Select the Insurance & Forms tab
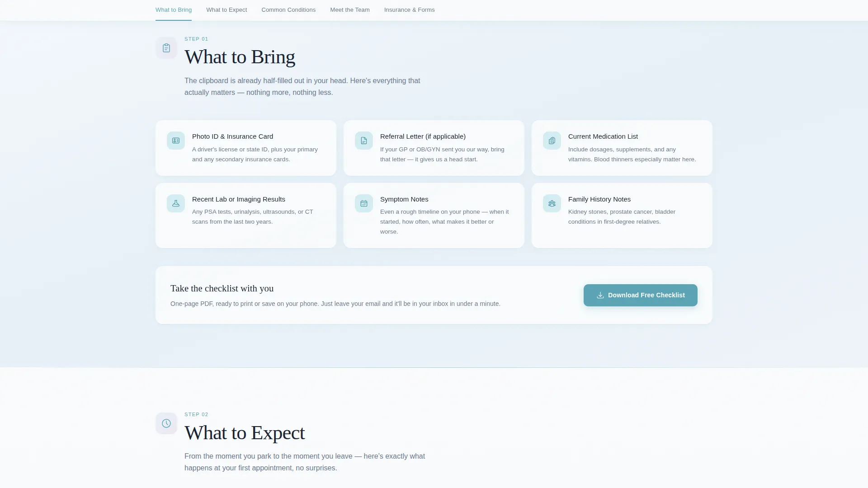Image resolution: width=868 pixels, height=488 pixels. click(x=410, y=10)
